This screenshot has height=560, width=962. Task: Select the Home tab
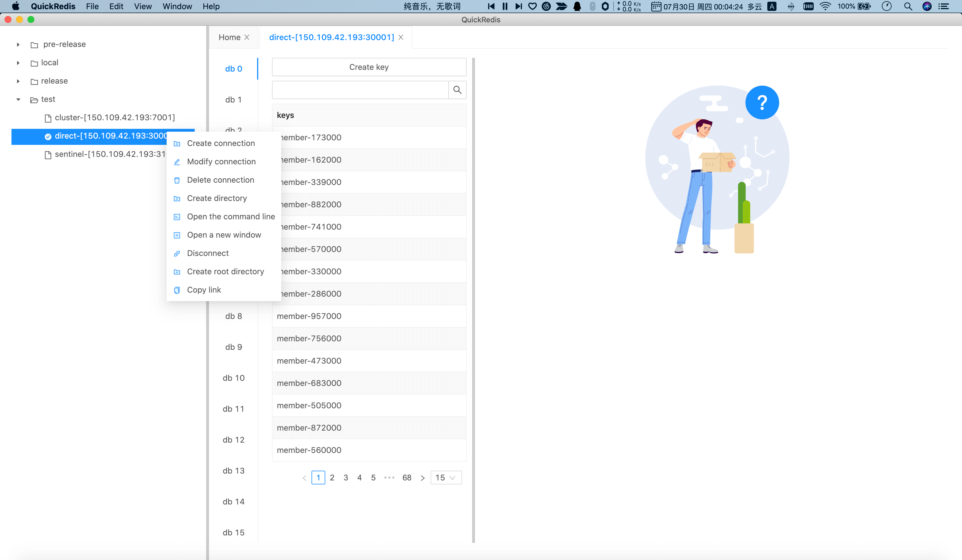click(229, 37)
